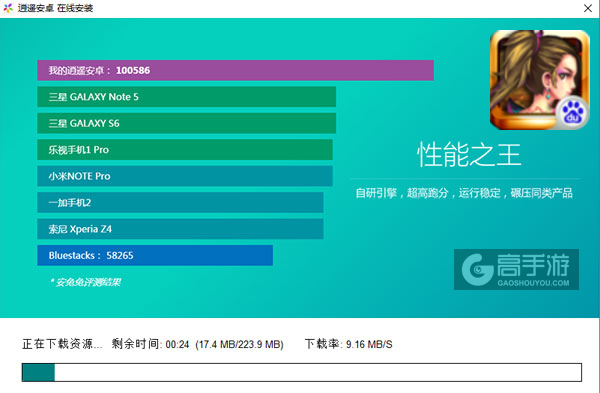Click the 逍遥安卓 app logo in title bar
600x393 pixels.
8,8
